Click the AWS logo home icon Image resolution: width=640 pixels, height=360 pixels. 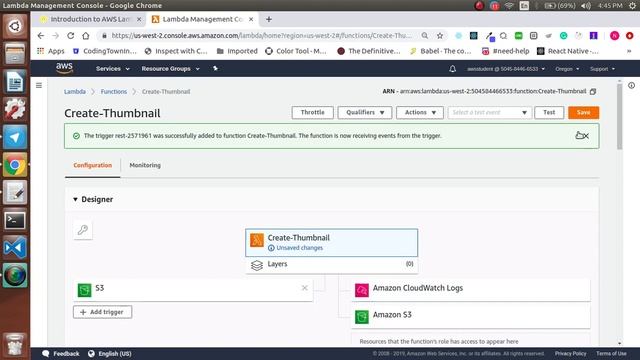[64, 68]
